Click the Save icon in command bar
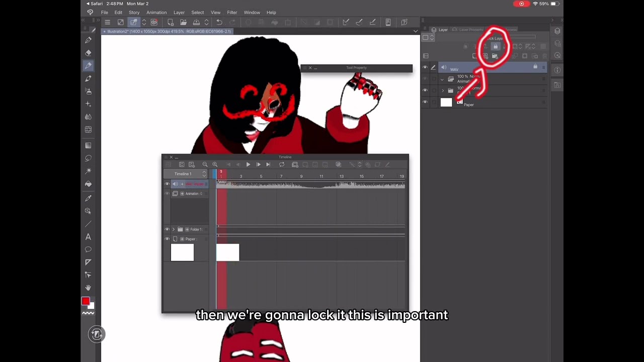The image size is (644, 362). (196, 22)
